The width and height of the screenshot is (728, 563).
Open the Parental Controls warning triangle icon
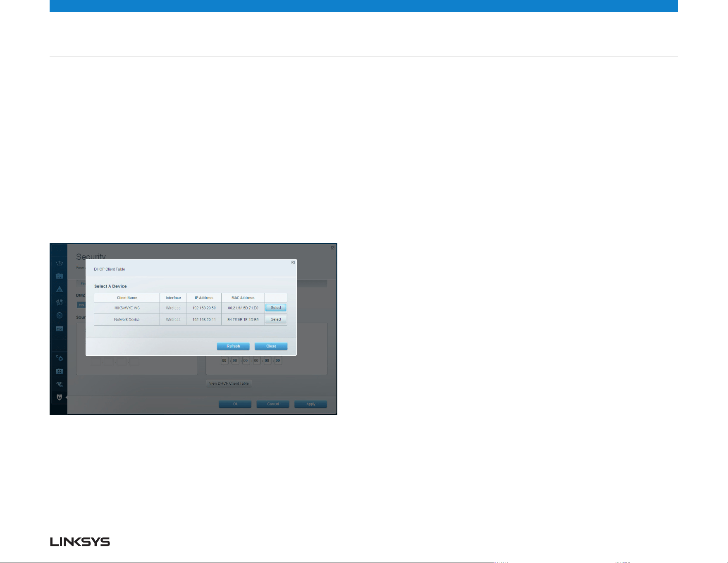click(60, 289)
